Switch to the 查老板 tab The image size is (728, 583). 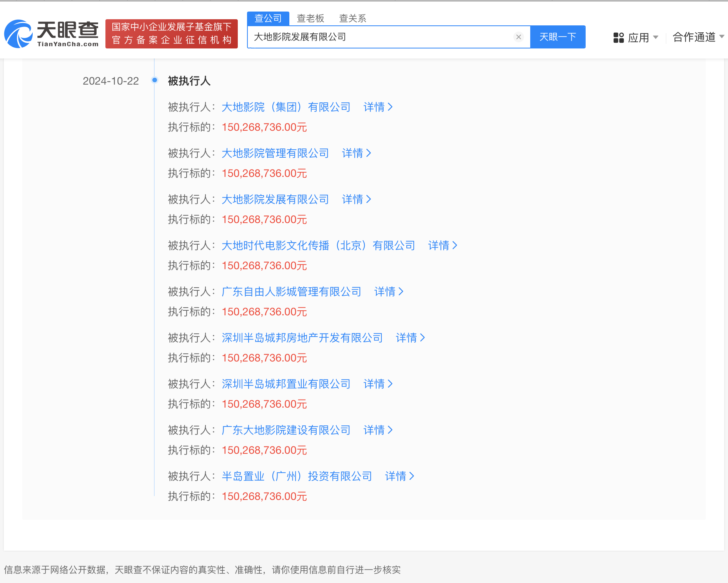[x=311, y=18]
